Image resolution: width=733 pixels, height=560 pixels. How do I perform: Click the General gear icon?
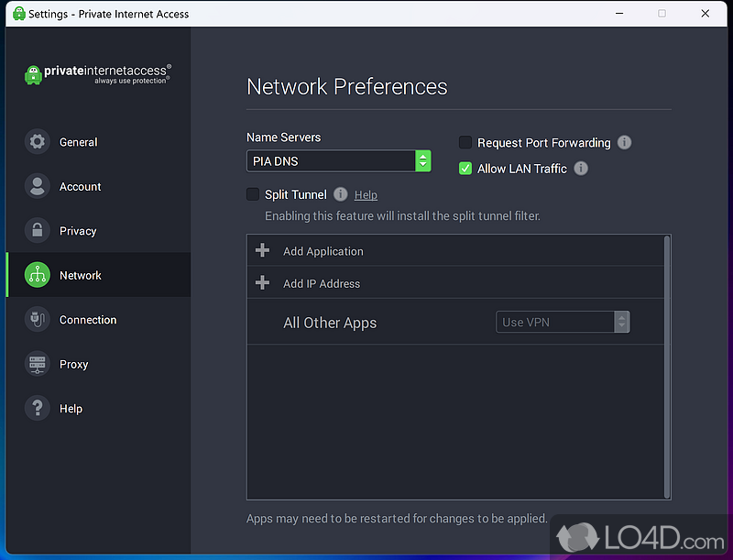pos(38,142)
